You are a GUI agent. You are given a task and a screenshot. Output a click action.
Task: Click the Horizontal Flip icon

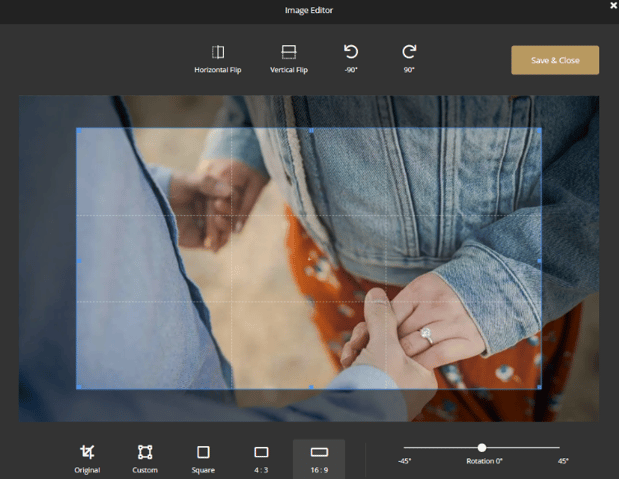click(218, 52)
